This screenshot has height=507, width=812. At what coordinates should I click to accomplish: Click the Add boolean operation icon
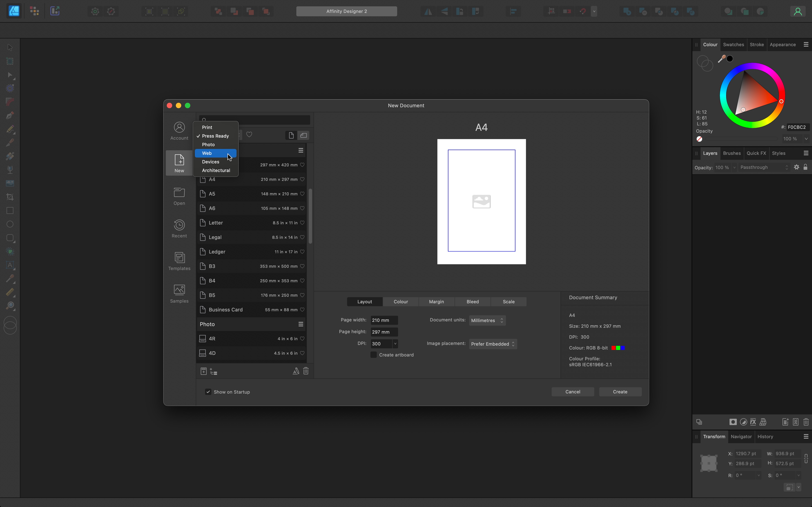[x=627, y=11]
